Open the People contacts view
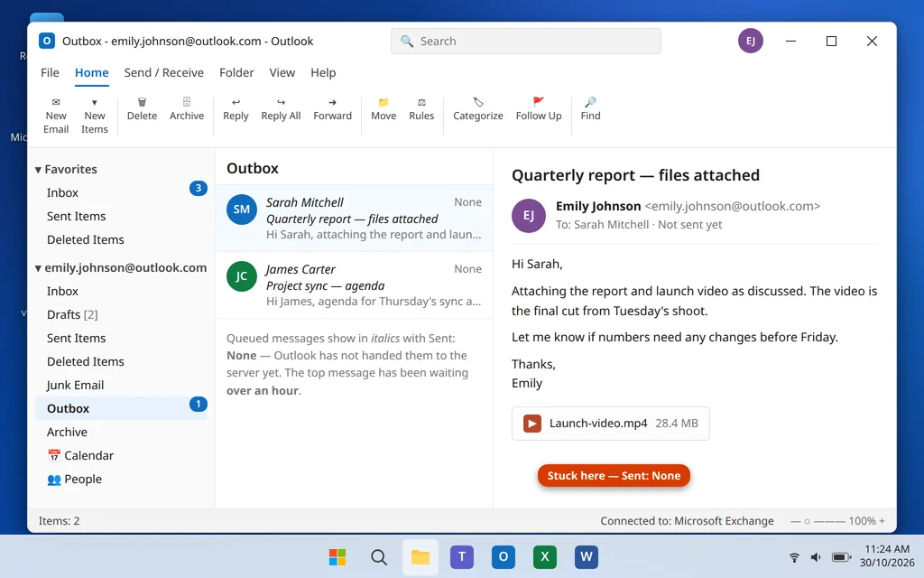 point(122,480)
